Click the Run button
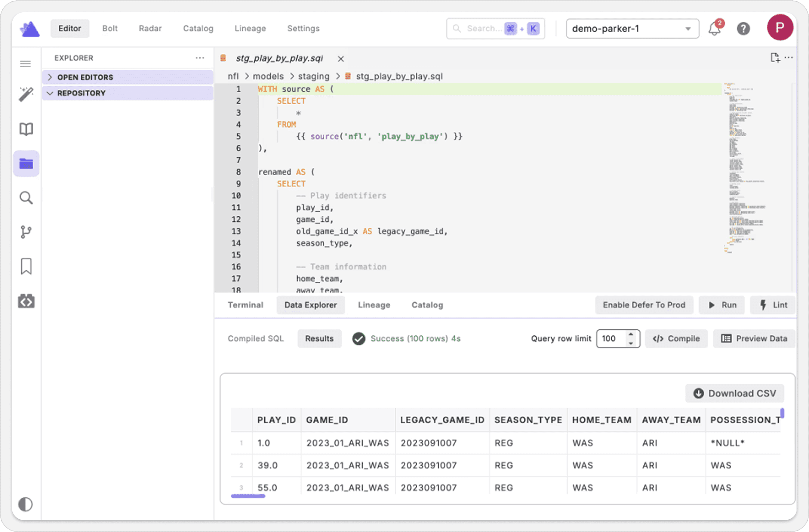The height and width of the screenshot is (532, 809). coord(722,305)
